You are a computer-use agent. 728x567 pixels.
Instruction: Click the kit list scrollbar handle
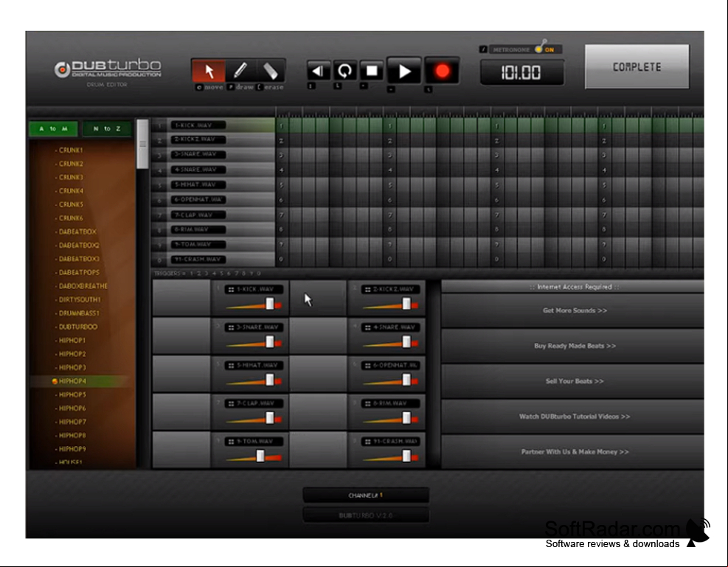142,145
